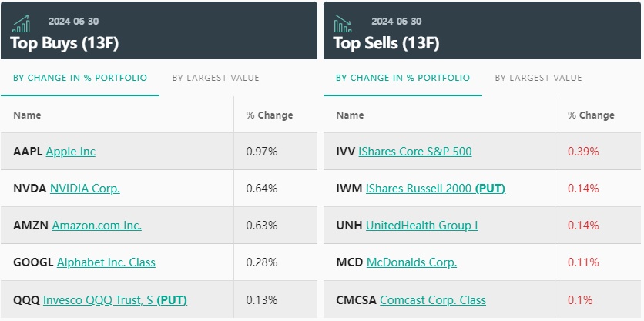The image size is (644, 321).
Task: Click the Top Buys (13F) heading
Action: [65, 43]
